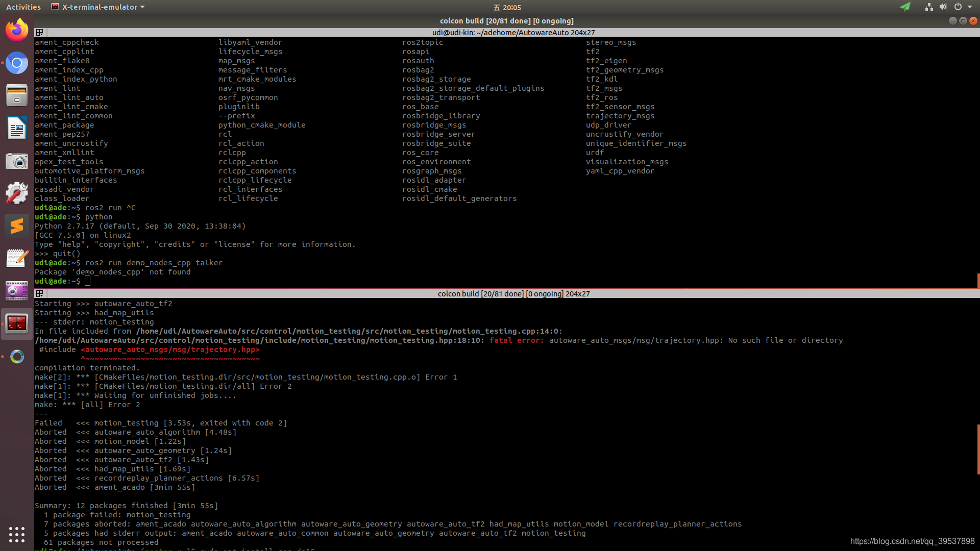Open Chromium browser in the dock

[x=17, y=63]
